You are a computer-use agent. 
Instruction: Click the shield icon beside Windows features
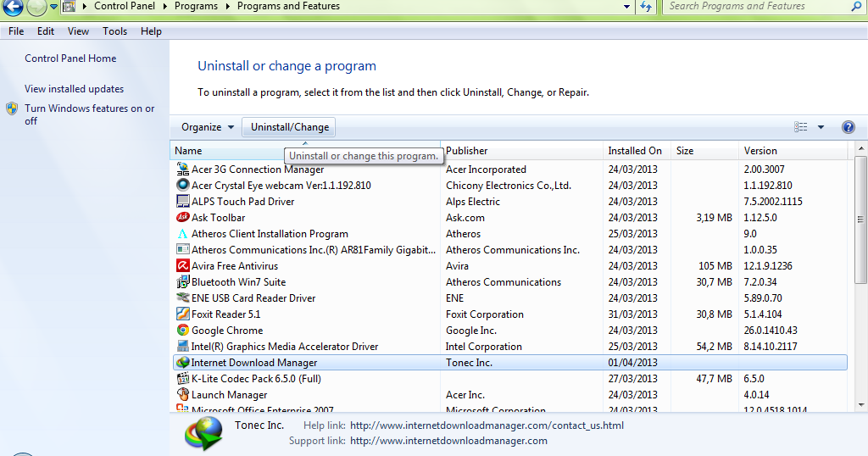[12, 108]
